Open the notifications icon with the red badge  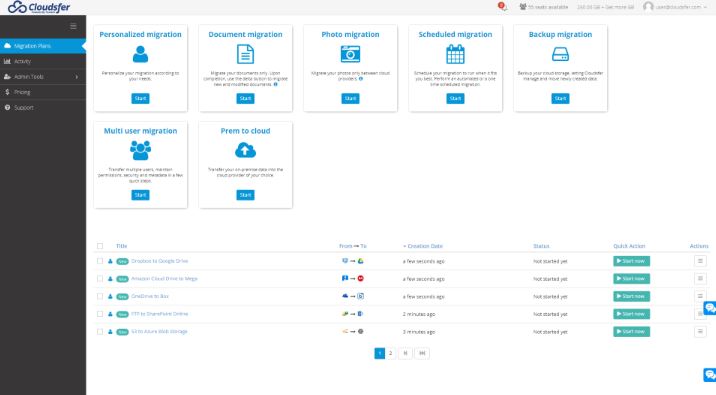coord(502,6)
